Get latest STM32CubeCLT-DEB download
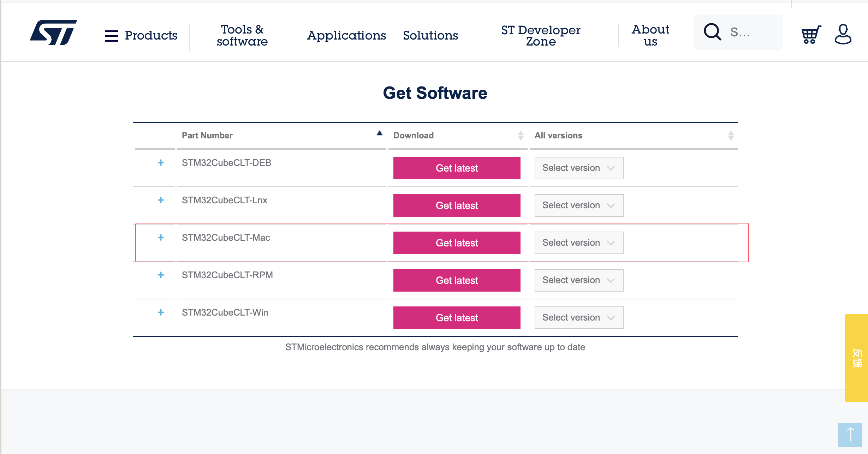 coord(457,168)
